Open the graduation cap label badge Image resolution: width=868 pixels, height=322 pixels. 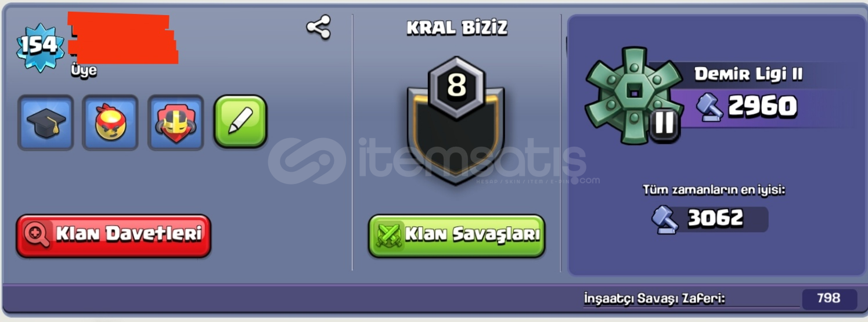[x=46, y=123]
